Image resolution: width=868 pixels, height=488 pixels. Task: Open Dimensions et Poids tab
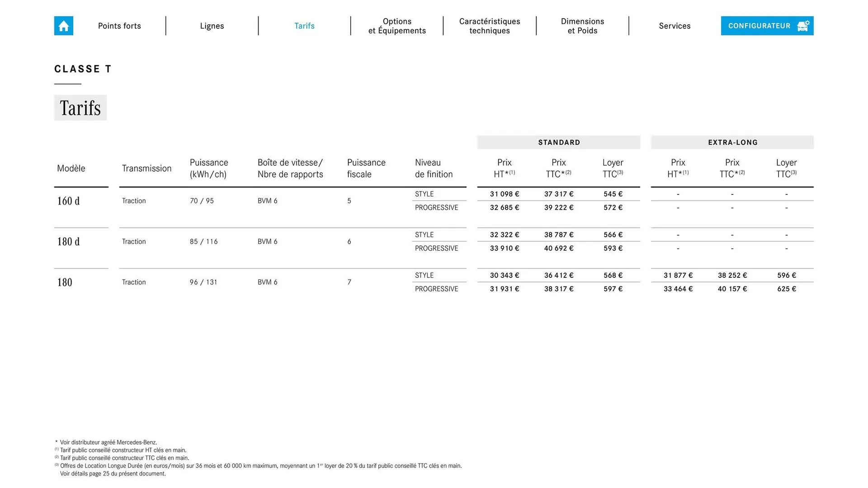click(582, 26)
